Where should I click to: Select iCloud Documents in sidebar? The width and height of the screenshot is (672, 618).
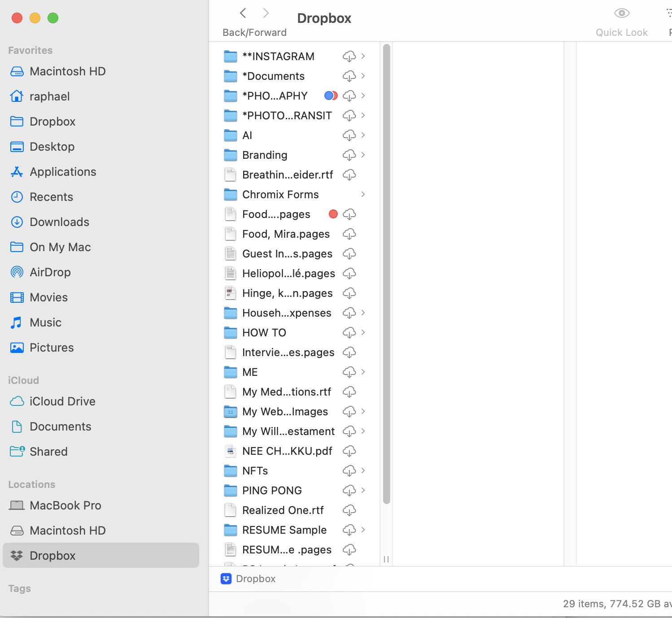click(101, 427)
